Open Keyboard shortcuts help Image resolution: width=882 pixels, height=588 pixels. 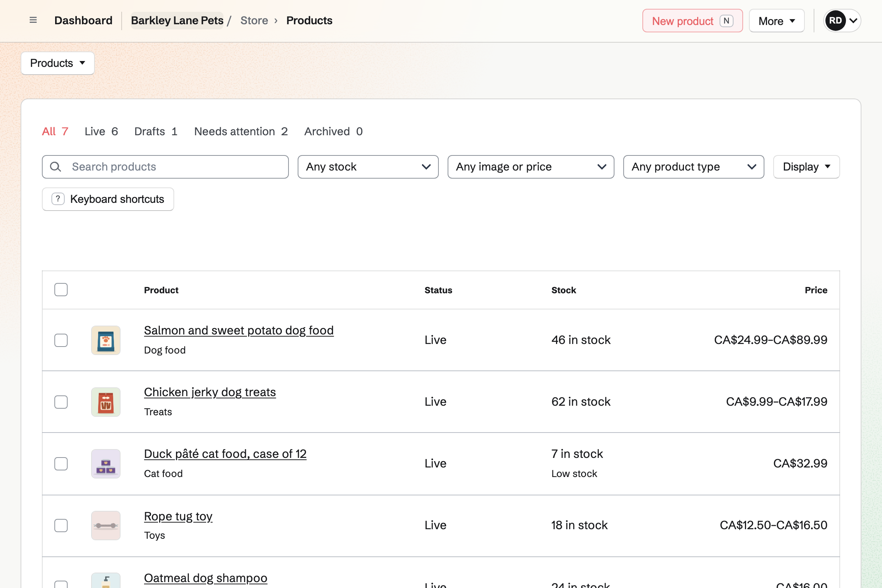coord(108,199)
